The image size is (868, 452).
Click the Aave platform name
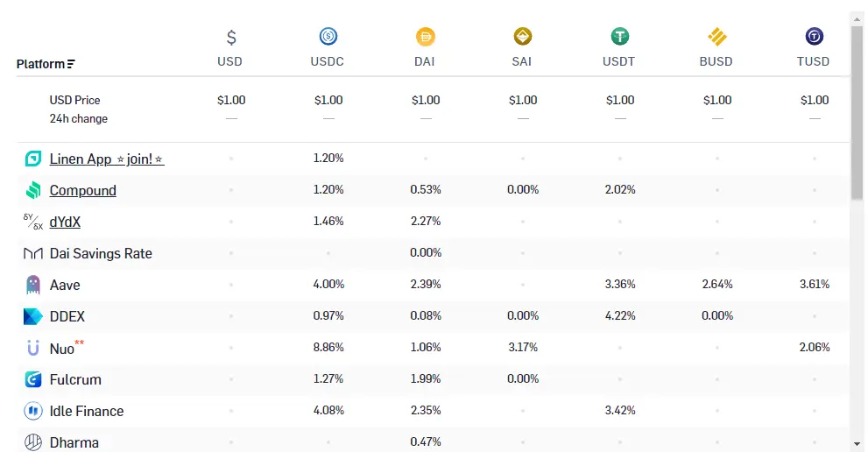(x=65, y=286)
